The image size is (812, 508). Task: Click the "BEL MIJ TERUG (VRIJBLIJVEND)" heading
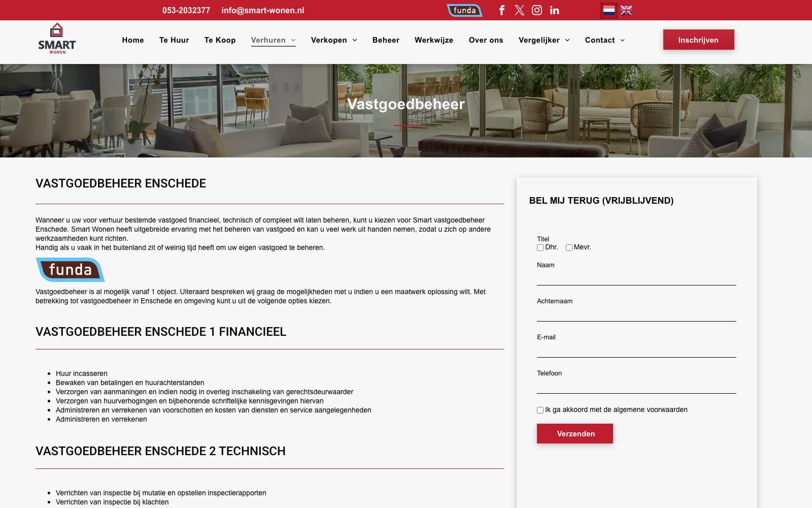[x=601, y=201]
